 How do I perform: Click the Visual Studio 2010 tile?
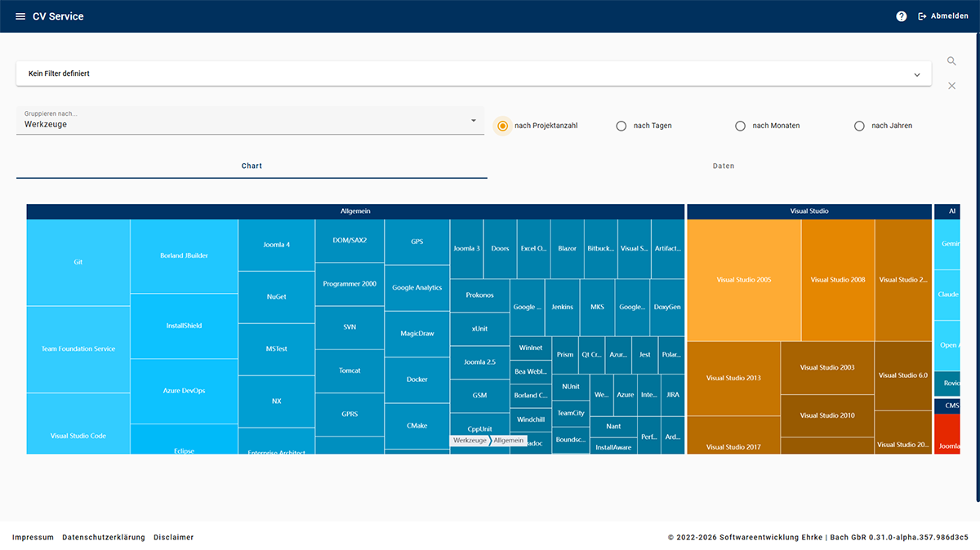[x=827, y=416]
